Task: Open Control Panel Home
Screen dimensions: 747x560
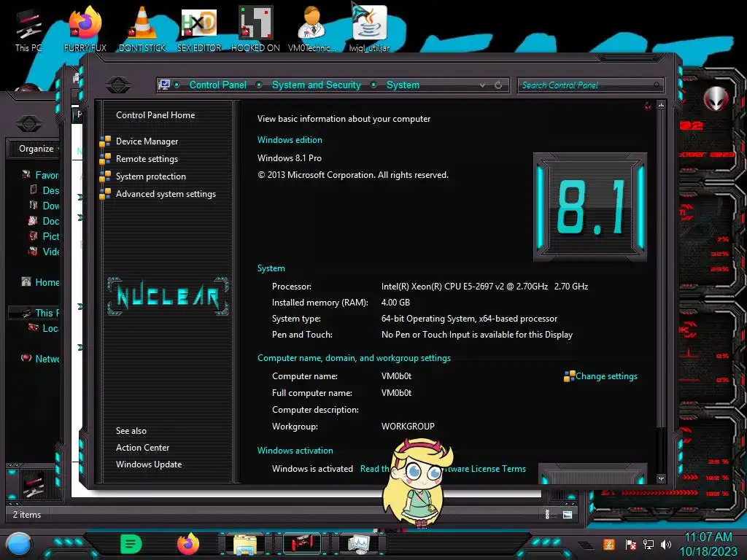Action: click(x=155, y=115)
